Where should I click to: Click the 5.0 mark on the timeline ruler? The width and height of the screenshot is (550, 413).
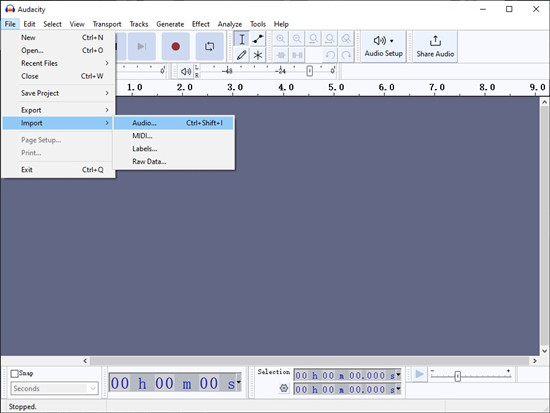click(x=336, y=87)
